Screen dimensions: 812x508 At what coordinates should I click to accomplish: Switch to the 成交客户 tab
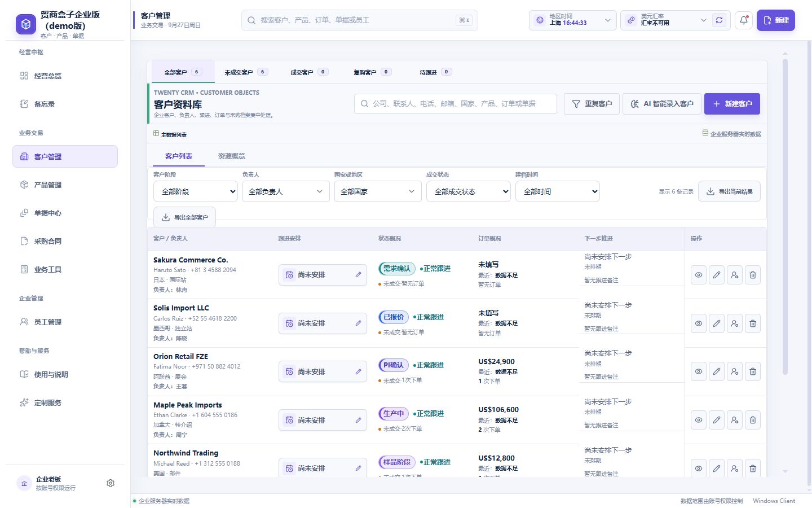pos(309,72)
